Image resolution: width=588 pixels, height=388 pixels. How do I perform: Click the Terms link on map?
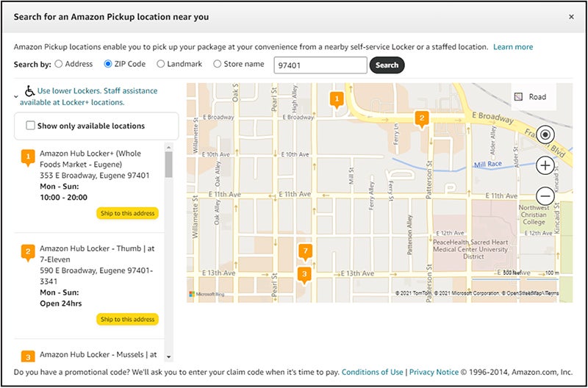click(x=553, y=293)
